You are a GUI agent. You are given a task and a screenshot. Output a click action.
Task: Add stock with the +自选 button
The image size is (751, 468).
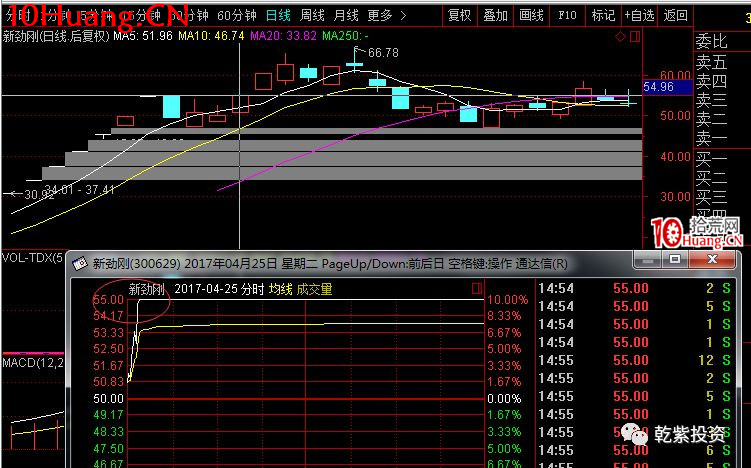point(639,16)
